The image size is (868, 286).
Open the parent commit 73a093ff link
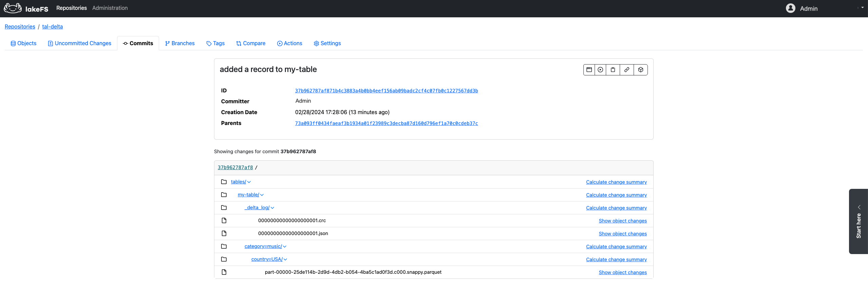coord(386,123)
